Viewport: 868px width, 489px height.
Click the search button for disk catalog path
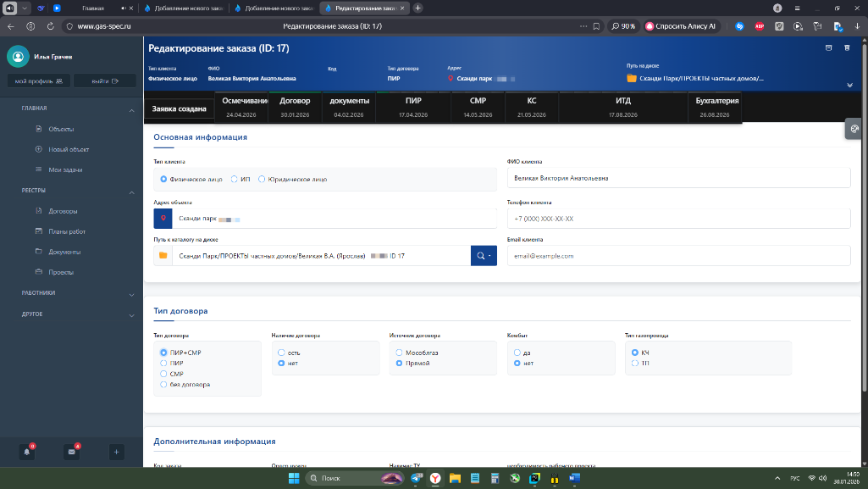(484, 256)
